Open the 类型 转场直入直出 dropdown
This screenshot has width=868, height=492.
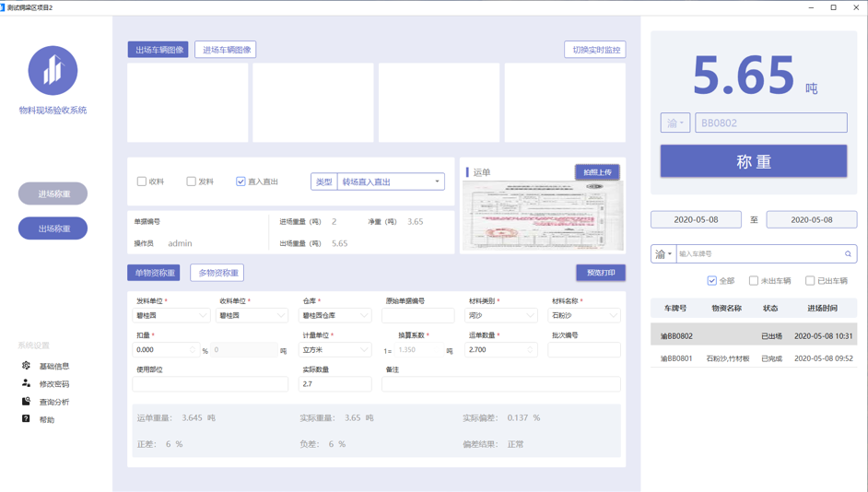pyautogui.click(x=391, y=182)
